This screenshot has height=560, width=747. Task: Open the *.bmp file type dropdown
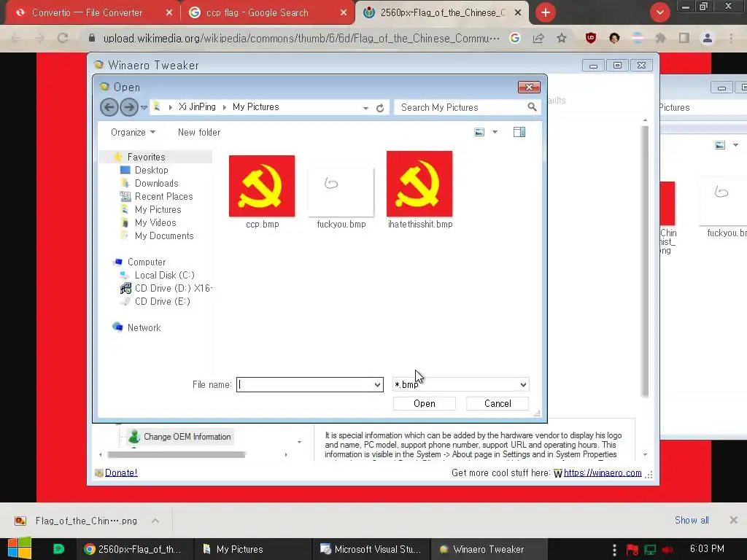point(461,385)
